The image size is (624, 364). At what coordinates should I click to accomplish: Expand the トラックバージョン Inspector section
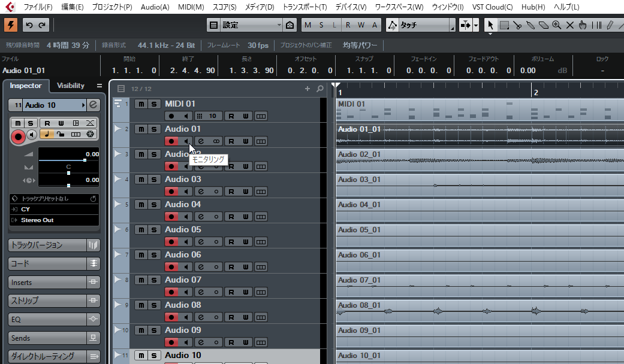tap(47, 245)
